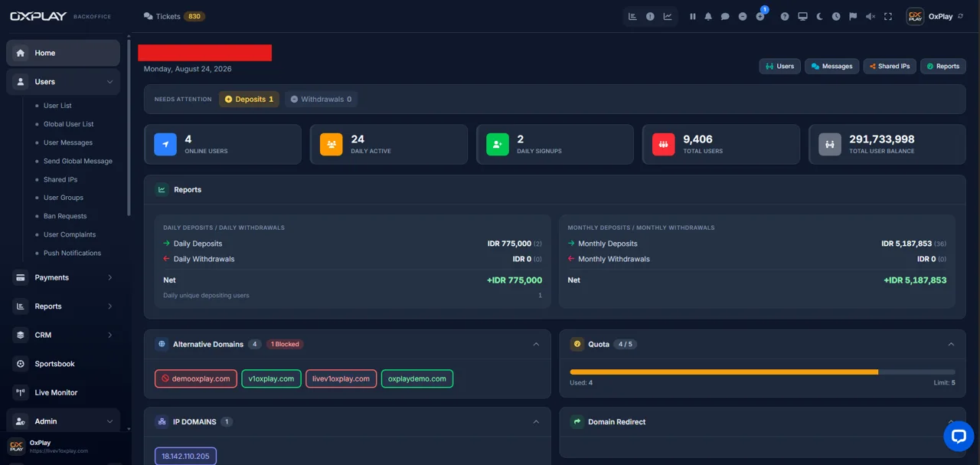Screen dimensions: 980x465
Task: Toggle fullscreen mode icon
Action: pyautogui.click(x=888, y=16)
